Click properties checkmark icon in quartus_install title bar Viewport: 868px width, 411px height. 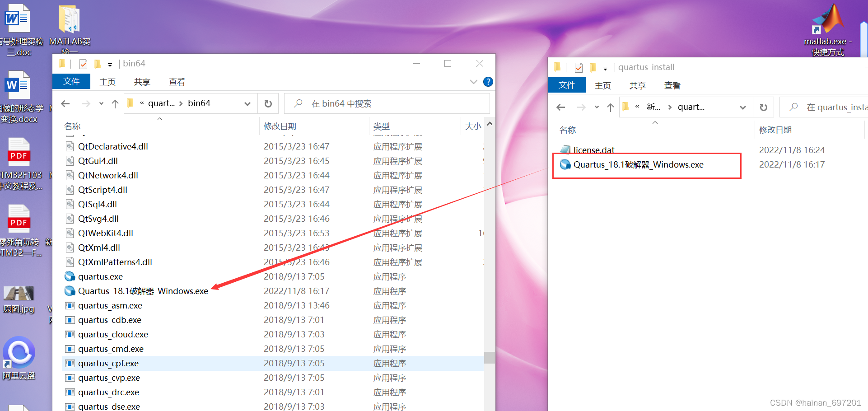[x=579, y=68]
